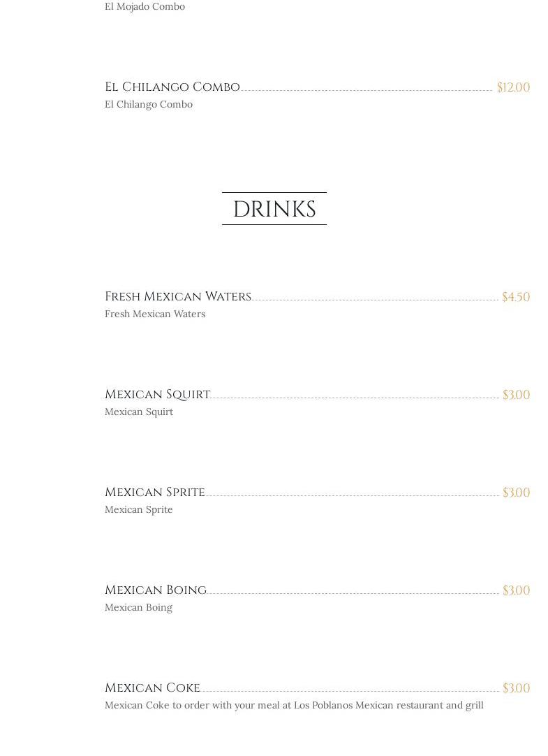Click the $12.00 price for El Chilango Combo

tap(513, 87)
